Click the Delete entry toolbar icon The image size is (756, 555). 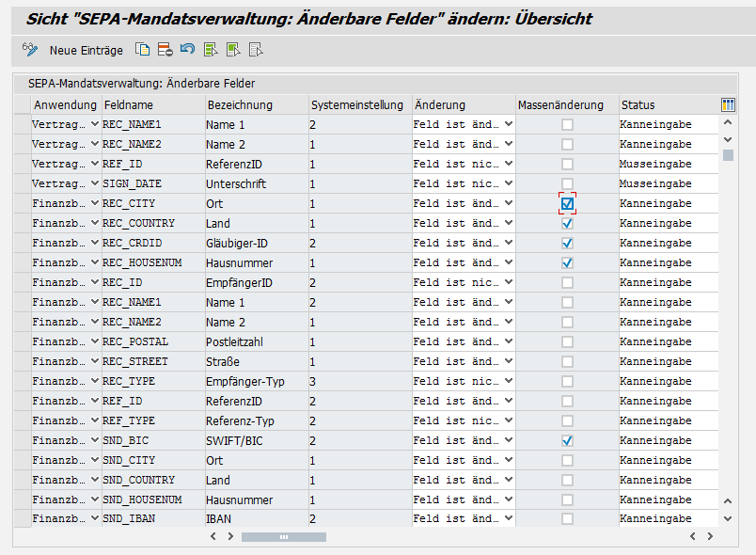pyautogui.click(x=165, y=50)
